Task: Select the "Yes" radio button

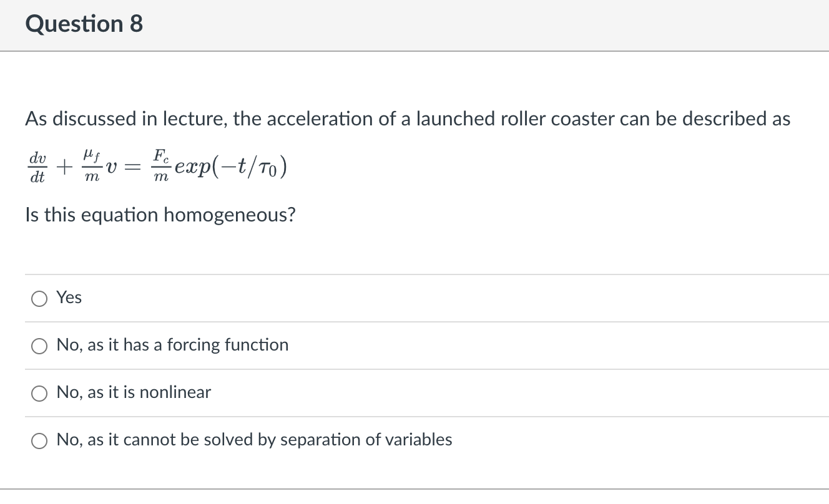Action: click(39, 298)
